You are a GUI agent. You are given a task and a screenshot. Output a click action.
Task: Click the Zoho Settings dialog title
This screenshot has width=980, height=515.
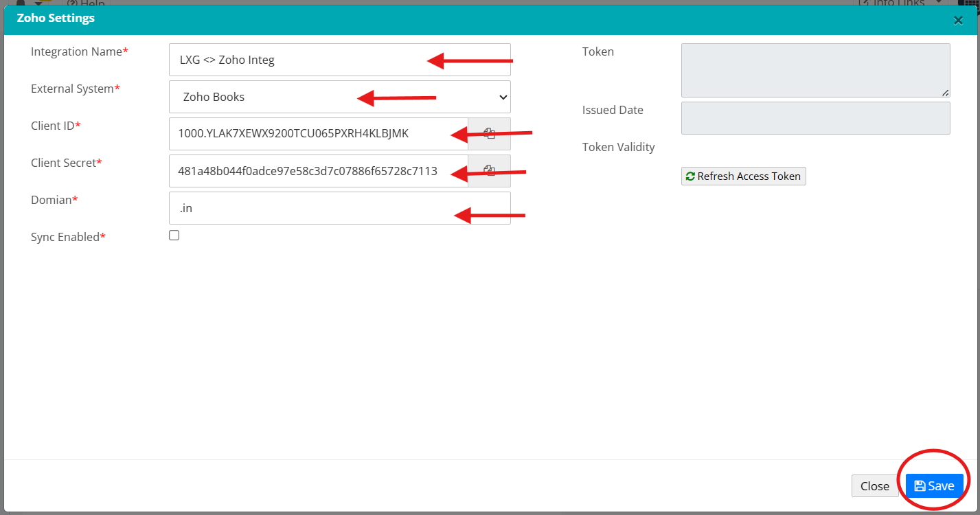[x=56, y=19]
